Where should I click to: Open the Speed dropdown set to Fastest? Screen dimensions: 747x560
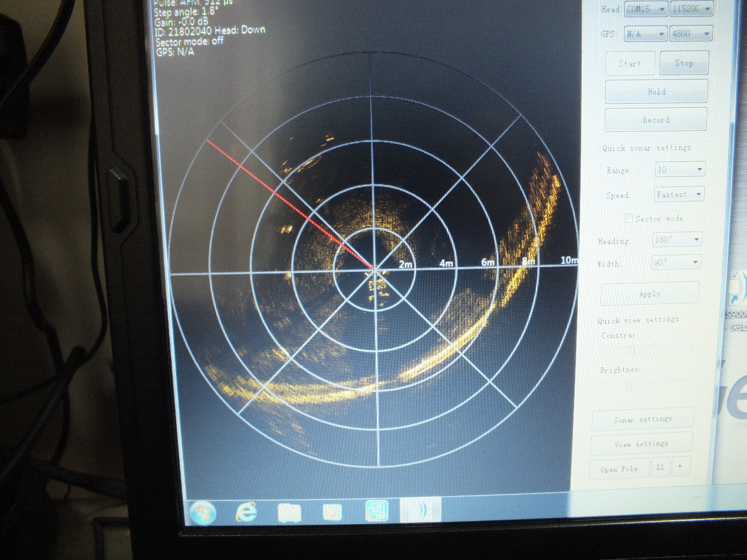point(680,194)
